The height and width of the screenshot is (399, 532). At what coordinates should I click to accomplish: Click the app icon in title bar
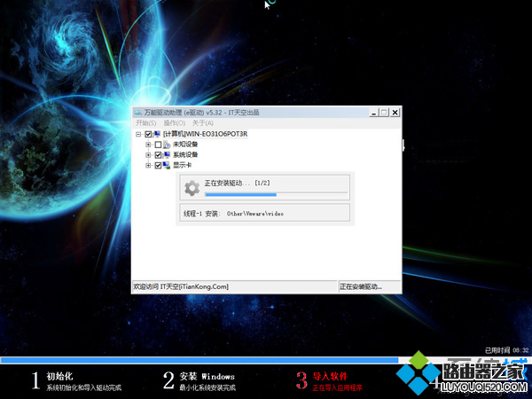(x=138, y=113)
